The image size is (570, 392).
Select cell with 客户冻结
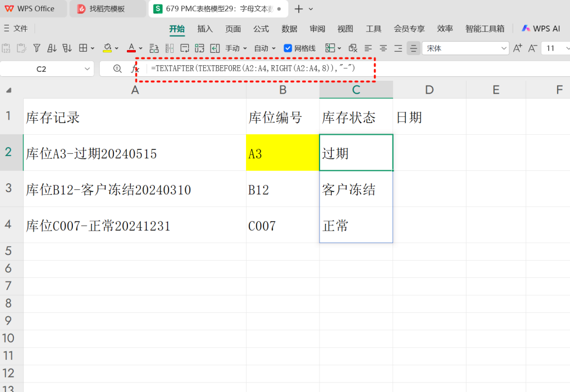(x=356, y=189)
